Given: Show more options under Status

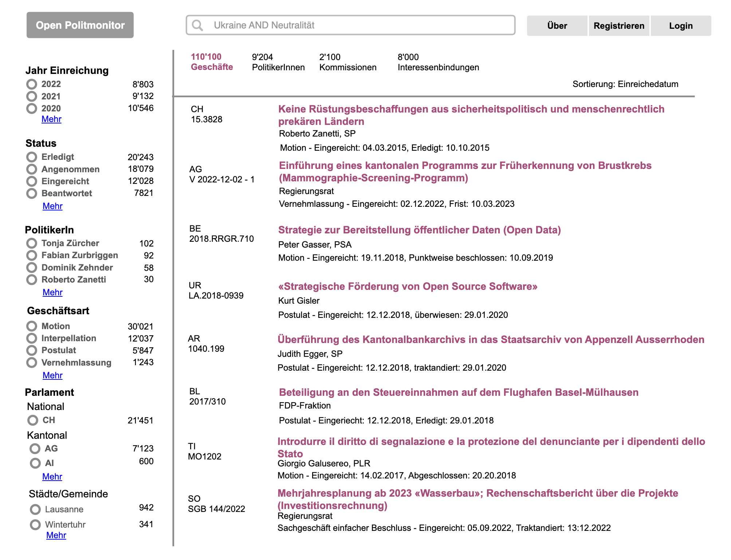Looking at the screenshot, I should click(x=52, y=206).
